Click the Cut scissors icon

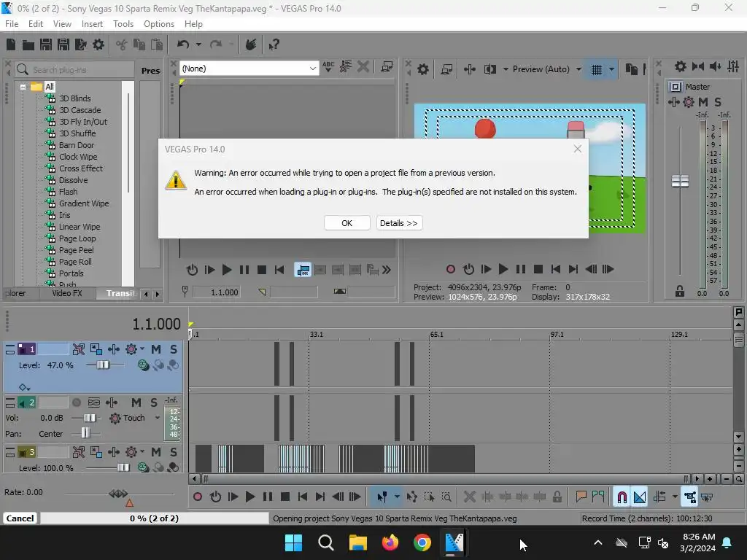[x=122, y=44]
